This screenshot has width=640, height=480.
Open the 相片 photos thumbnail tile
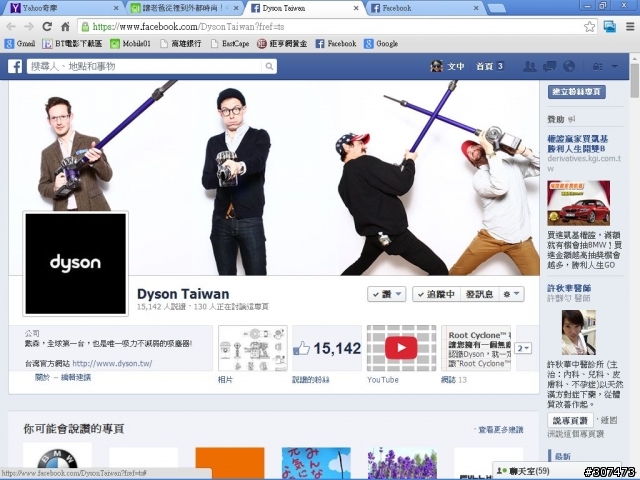tap(253, 348)
